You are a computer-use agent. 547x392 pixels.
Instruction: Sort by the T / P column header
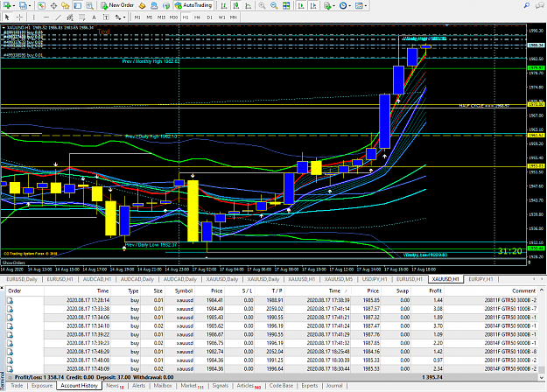277,290
